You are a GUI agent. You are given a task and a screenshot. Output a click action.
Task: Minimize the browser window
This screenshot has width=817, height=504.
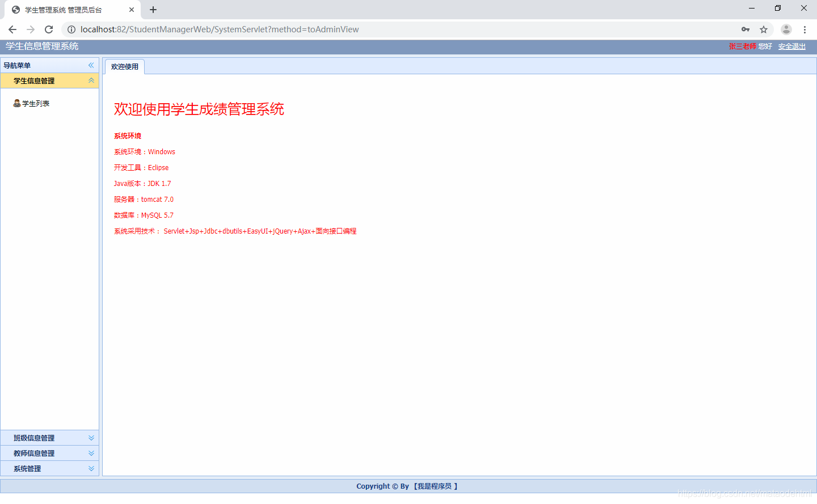752,8
